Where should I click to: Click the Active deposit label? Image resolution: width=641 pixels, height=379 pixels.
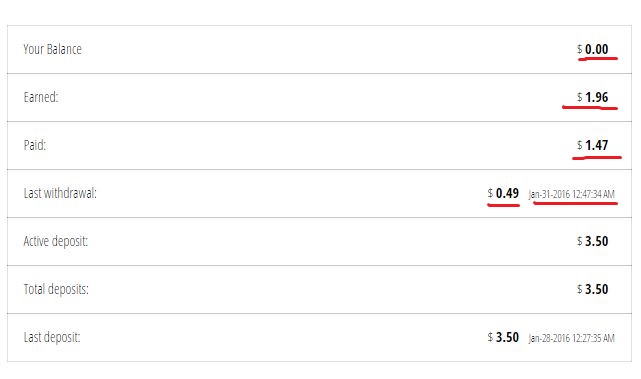[x=56, y=241]
